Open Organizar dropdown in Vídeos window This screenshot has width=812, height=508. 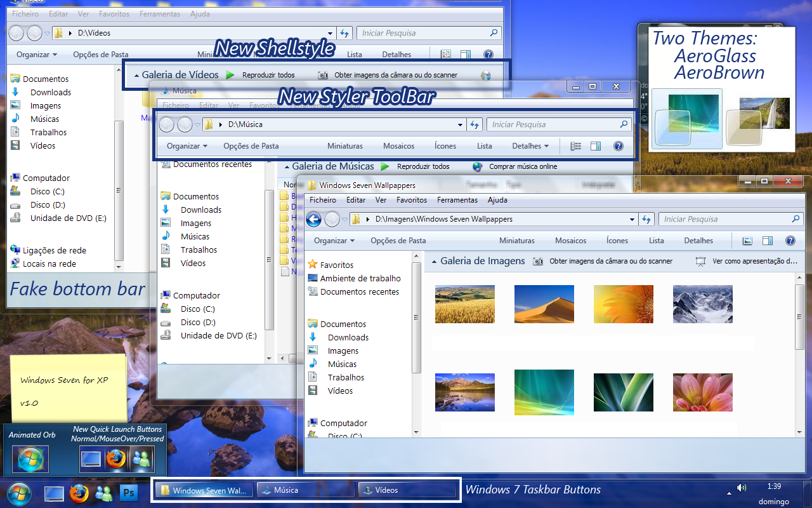coord(37,55)
